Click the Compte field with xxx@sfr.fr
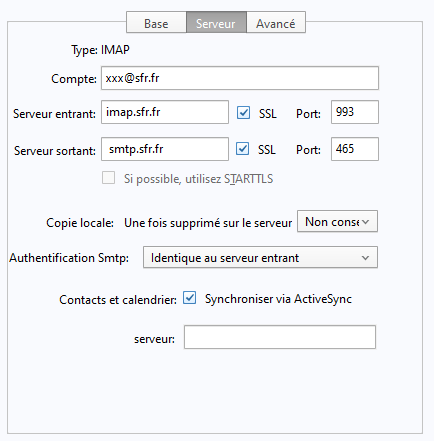 pos(240,78)
